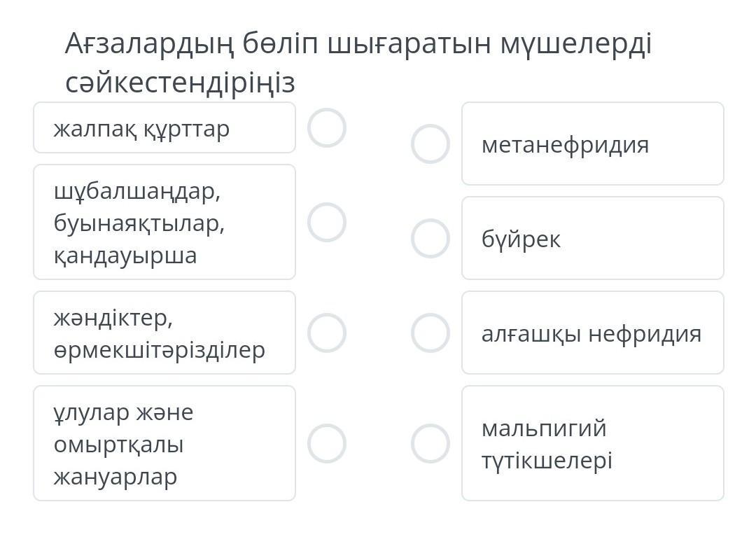Click the heading line starting with Ағзалардың
The image size is (756, 558).
[x=358, y=44]
